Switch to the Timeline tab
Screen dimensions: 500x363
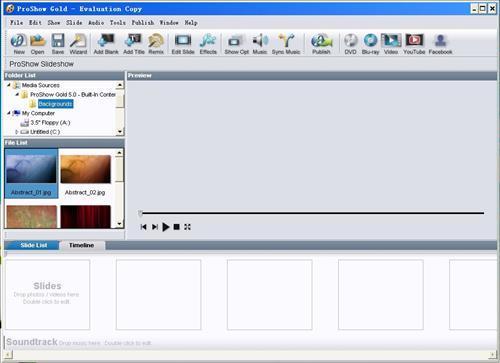click(82, 245)
